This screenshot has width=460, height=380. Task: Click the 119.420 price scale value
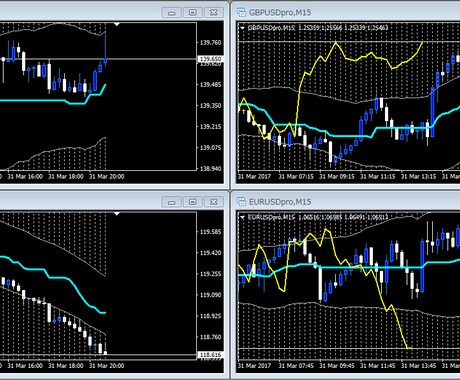point(210,253)
